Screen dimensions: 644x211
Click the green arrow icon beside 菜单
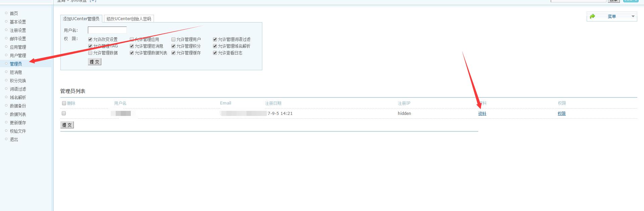(592, 16)
